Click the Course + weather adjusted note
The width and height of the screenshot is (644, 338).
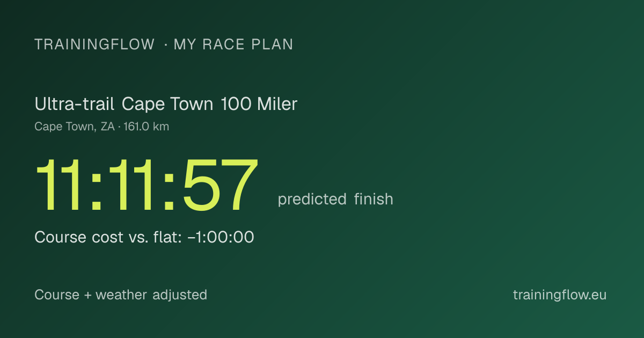121,295
